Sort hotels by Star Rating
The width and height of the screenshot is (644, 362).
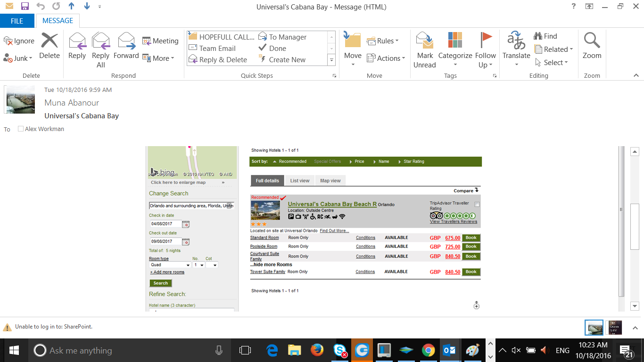(414, 161)
